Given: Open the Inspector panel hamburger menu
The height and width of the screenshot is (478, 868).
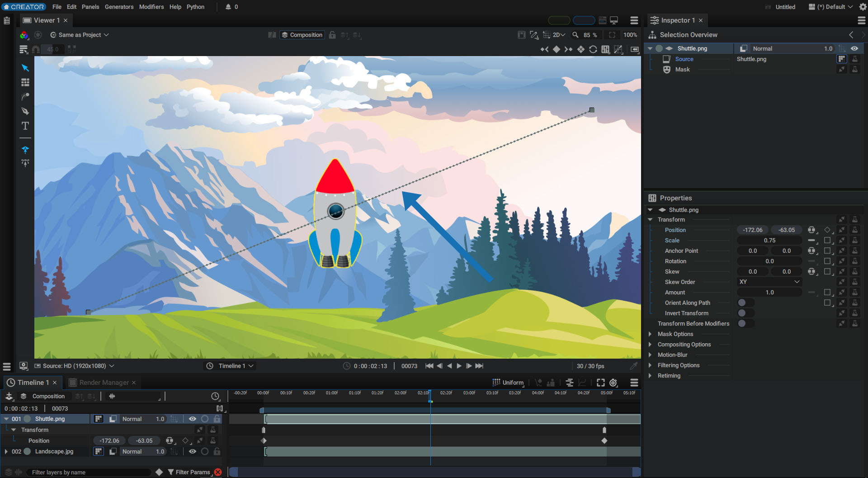Looking at the screenshot, I should click(x=862, y=20).
